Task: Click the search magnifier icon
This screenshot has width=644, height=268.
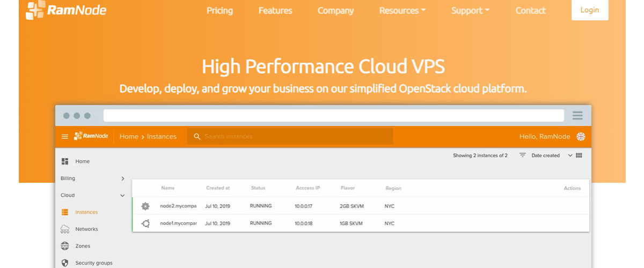Action: 197,137
